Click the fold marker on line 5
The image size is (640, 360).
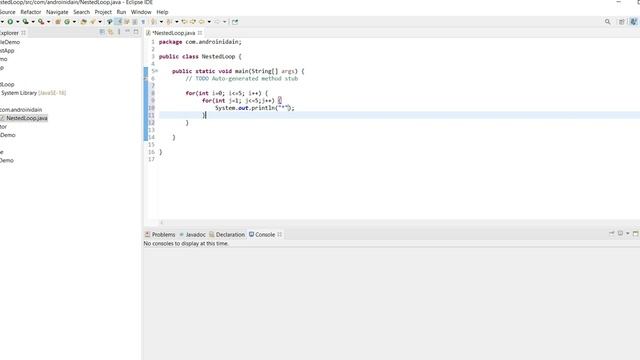(x=157, y=71)
